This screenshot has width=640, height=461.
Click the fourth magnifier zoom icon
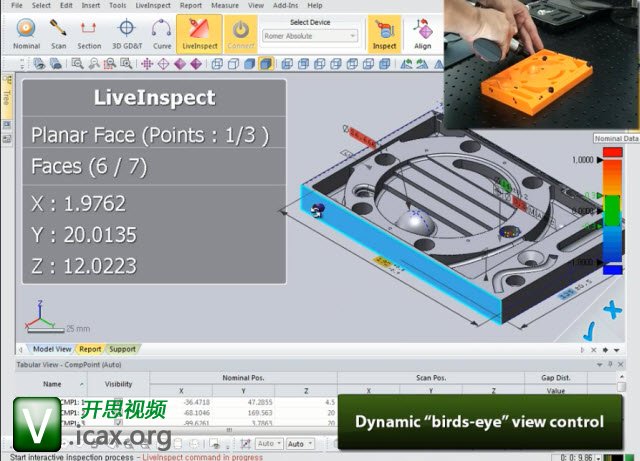[126, 64]
